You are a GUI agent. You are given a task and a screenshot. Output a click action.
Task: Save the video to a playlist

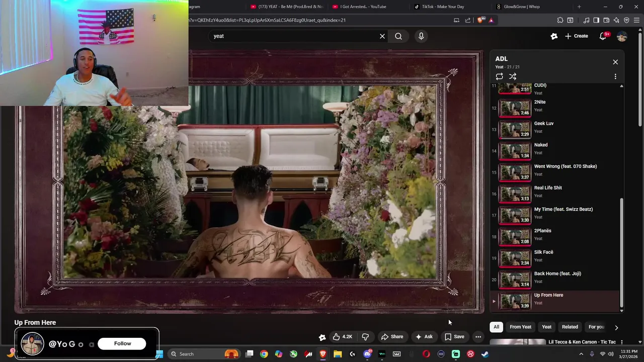point(454,337)
